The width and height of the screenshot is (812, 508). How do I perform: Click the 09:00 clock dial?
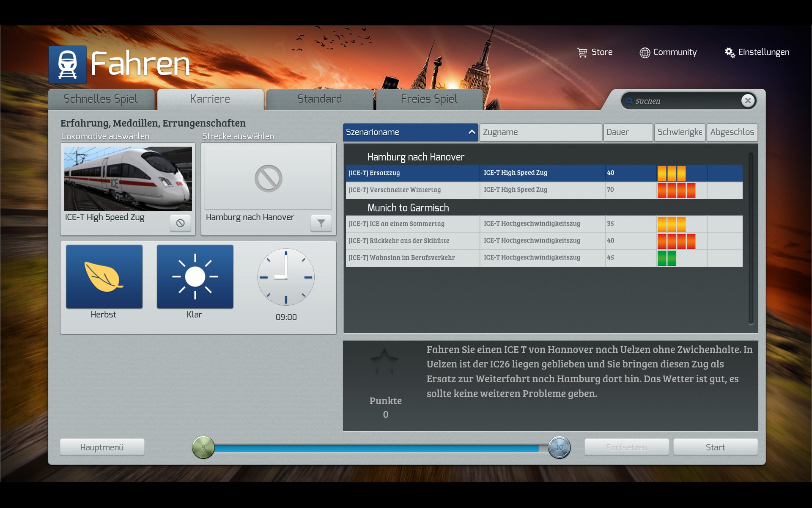coord(286,277)
